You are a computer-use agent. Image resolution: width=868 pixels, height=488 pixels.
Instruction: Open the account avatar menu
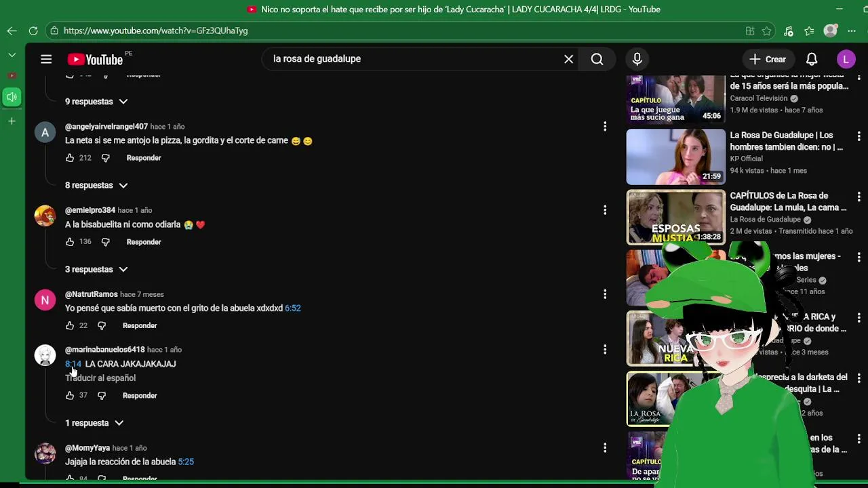846,59
